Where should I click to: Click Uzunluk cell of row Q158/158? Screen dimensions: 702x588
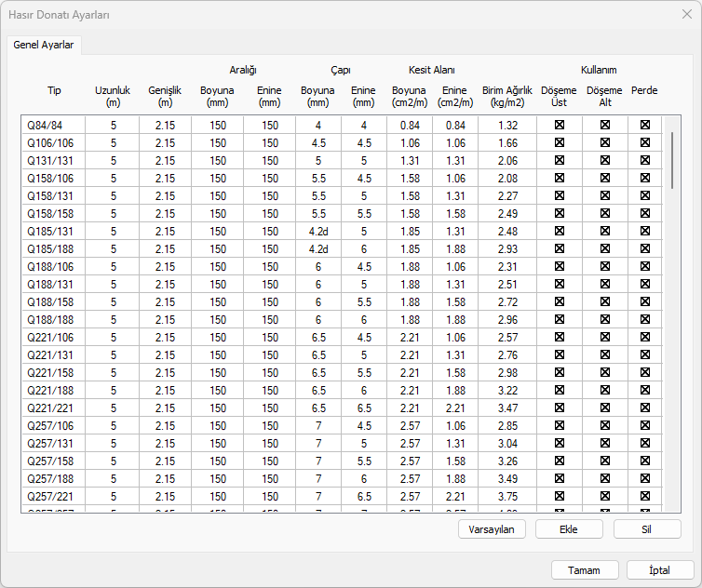[114, 213]
